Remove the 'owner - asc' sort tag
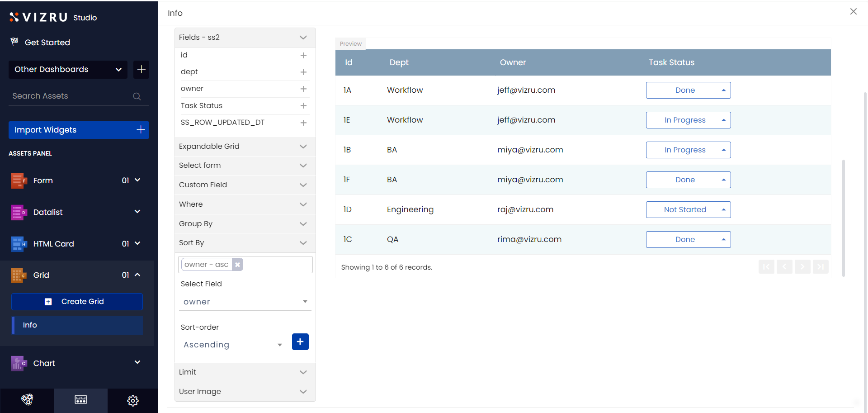The width and height of the screenshot is (868, 413). pos(237,265)
